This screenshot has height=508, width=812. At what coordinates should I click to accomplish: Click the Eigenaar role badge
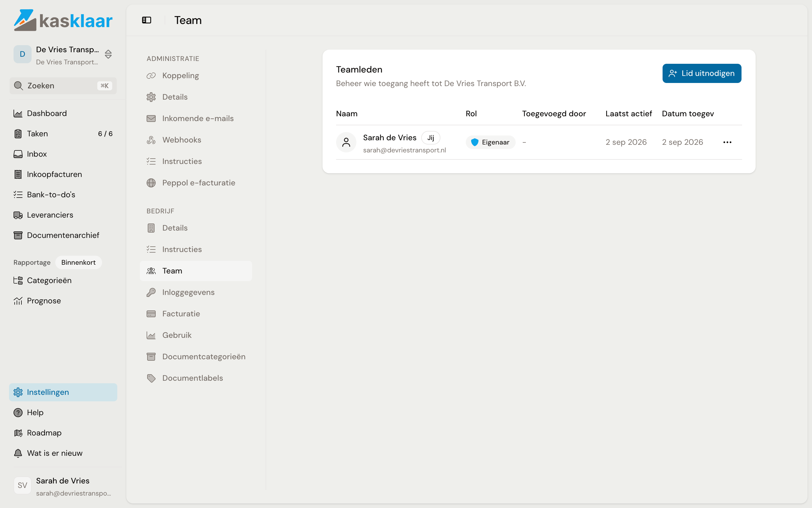coord(490,143)
